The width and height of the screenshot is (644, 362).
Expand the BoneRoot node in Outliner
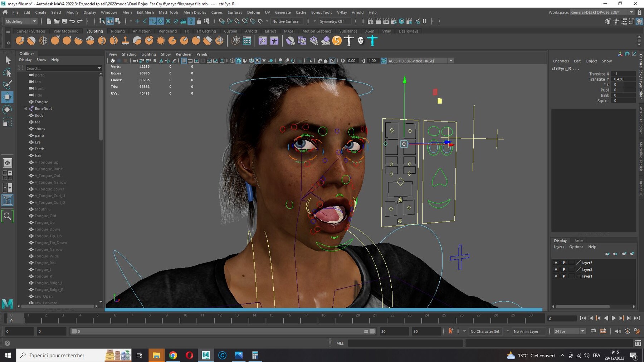coord(25,109)
